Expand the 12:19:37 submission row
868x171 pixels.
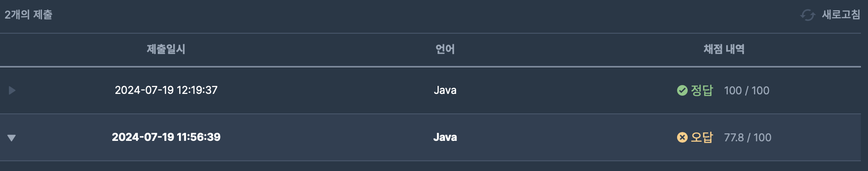click(x=12, y=90)
